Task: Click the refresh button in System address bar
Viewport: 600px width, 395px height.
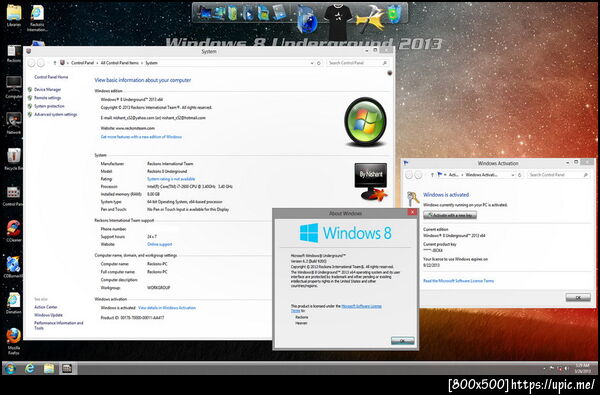Action: point(319,63)
